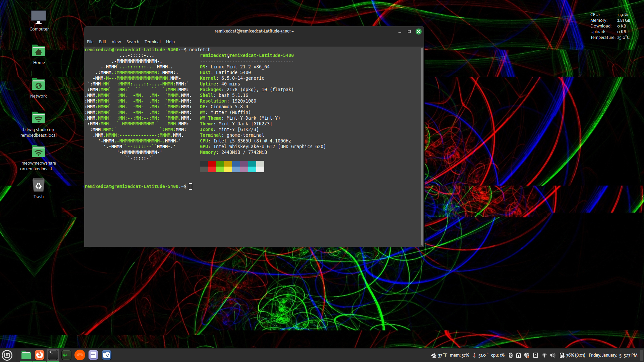
Task: Click the 'Memory: 2443MiB / 7742MiB' line
Action: (233, 152)
